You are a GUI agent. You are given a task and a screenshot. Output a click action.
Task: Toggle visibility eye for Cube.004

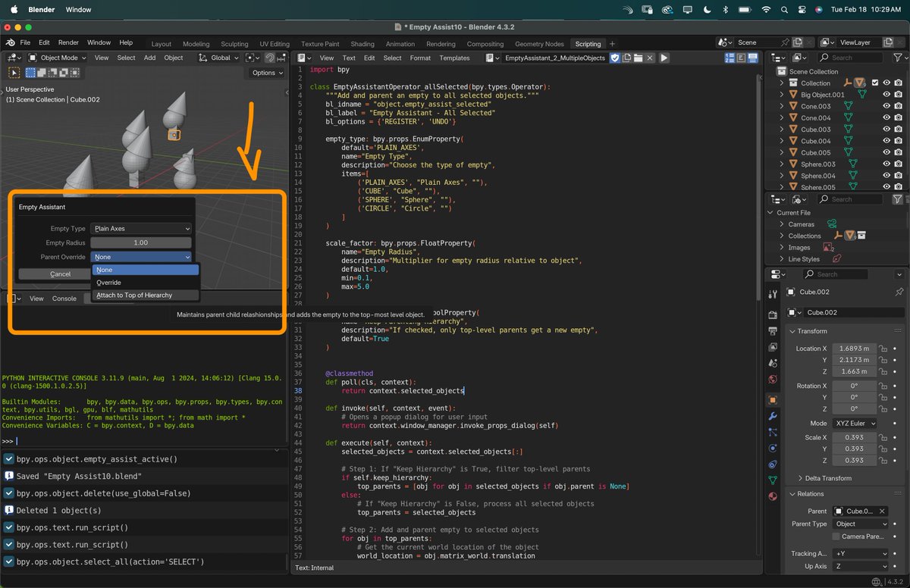[886, 141]
